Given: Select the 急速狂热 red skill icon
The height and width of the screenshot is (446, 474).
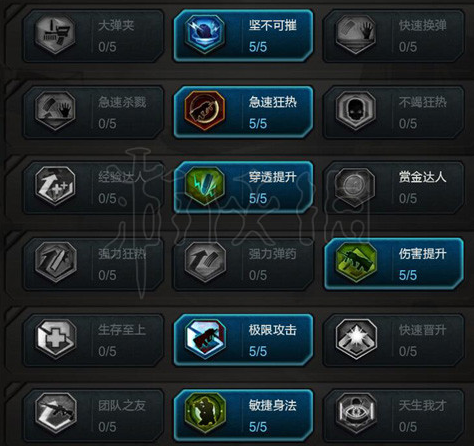Looking at the screenshot, I should click(205, 111).
